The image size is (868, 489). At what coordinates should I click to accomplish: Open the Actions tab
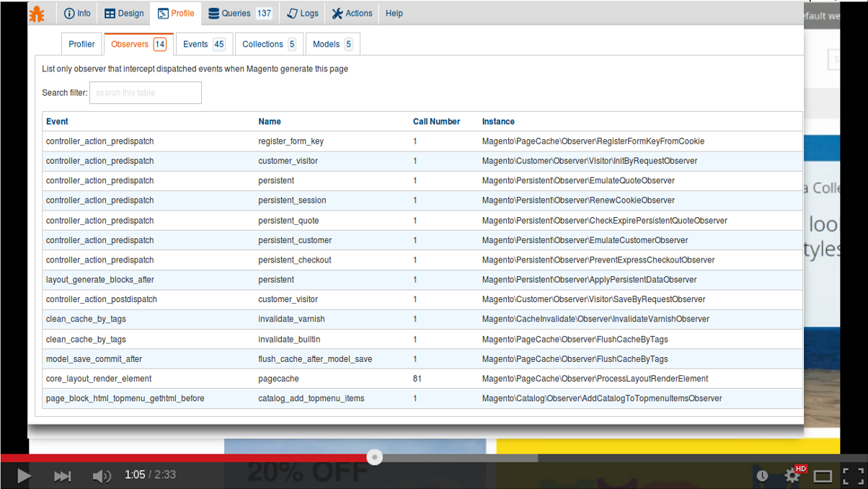[x=352, y=14]
